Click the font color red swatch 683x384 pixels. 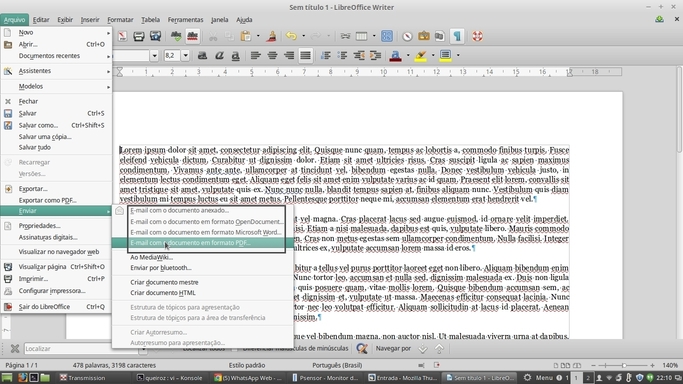[395, 55]
